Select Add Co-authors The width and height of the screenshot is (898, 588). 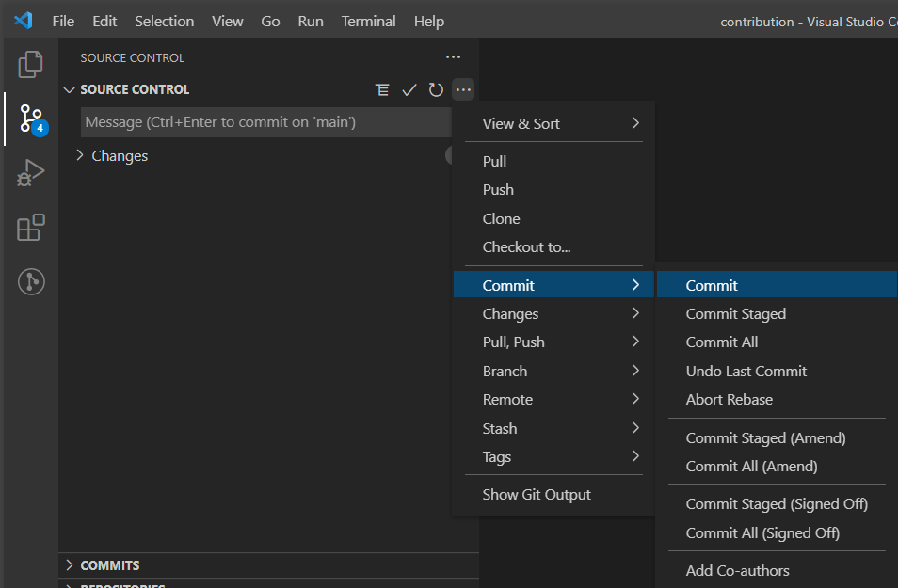click(x=778, y=571)
